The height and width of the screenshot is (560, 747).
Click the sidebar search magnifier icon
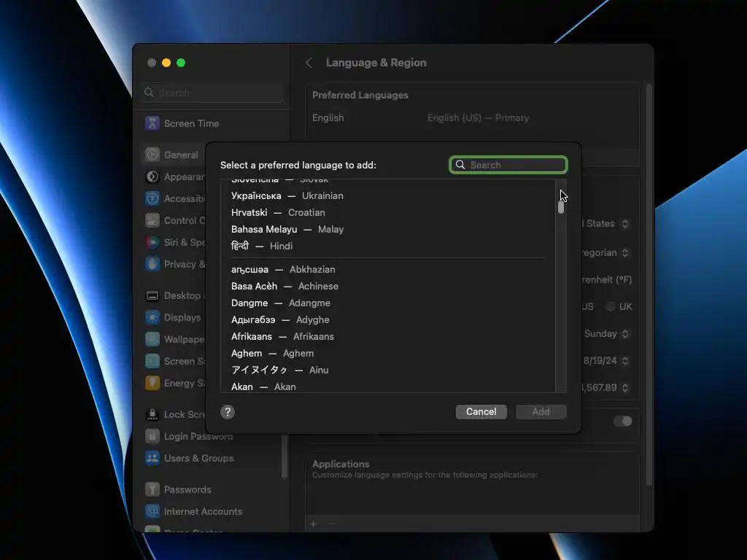149,93
